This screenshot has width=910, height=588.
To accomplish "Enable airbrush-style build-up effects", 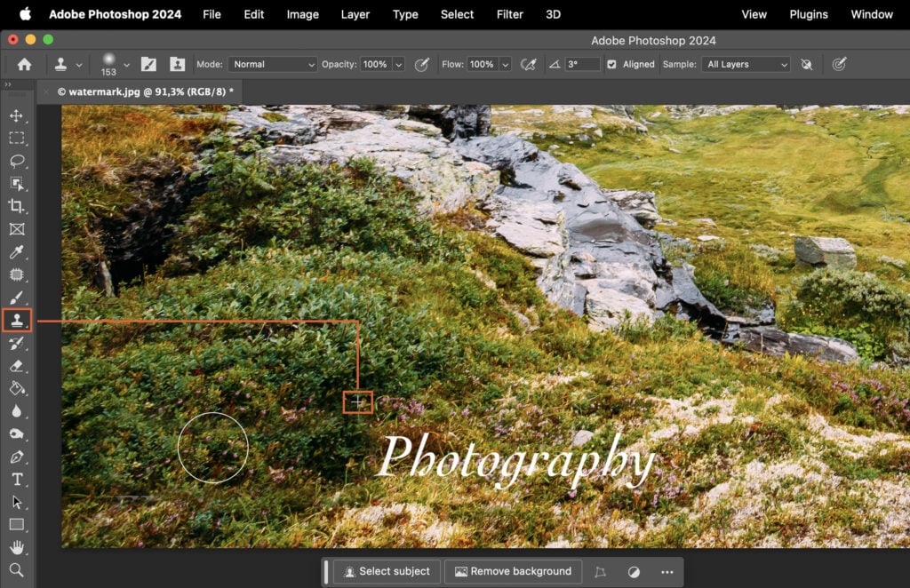I will [529, 64].
